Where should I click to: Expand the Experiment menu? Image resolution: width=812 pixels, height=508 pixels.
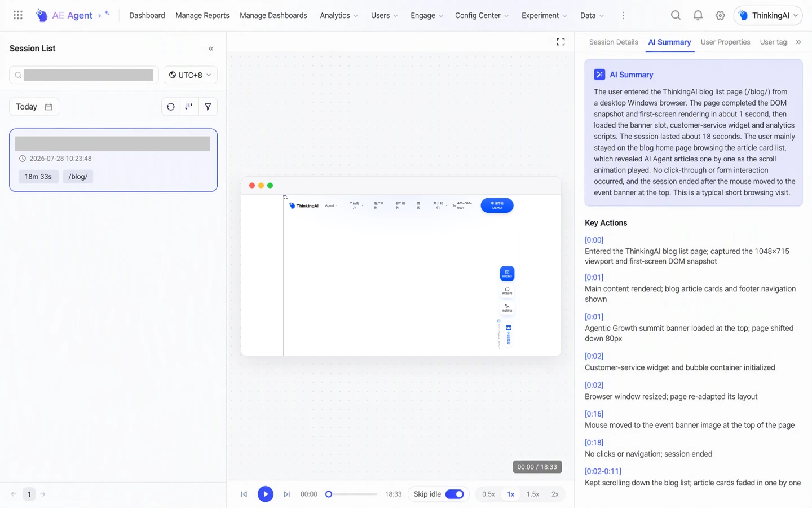pos(544,15)
